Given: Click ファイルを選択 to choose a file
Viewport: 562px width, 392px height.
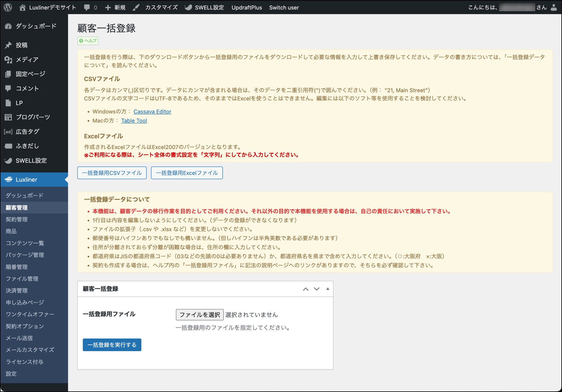Looking at the screenshot, I should [199, 315].
